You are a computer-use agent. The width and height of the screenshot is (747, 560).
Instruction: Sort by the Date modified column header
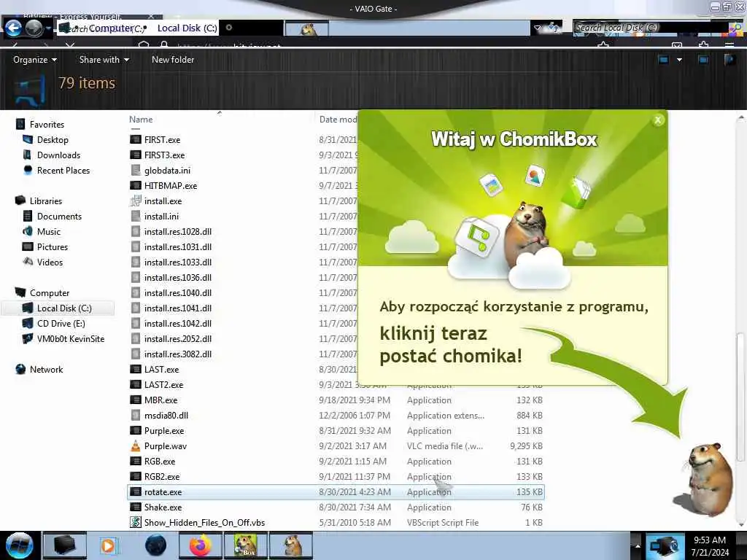tap(338, 119)
